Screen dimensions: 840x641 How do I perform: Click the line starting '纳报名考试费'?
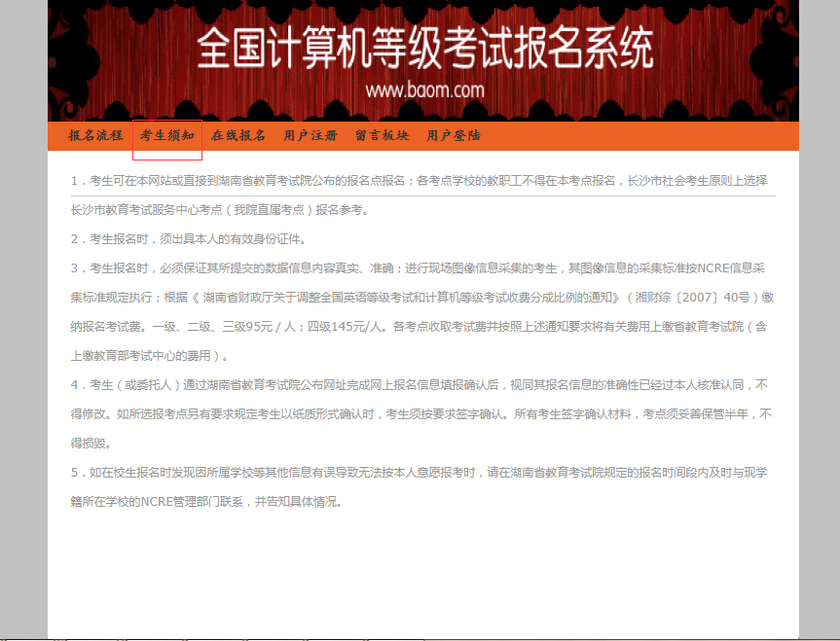419,327
